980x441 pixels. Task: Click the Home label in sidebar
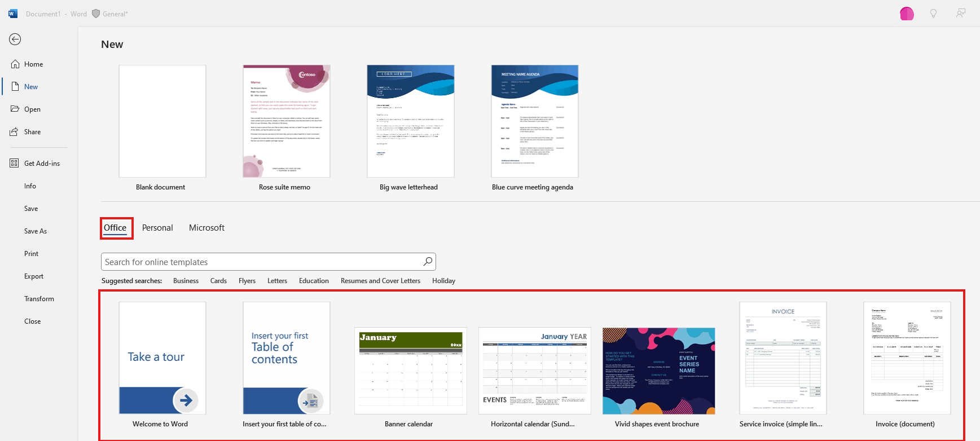pos(34,64)
